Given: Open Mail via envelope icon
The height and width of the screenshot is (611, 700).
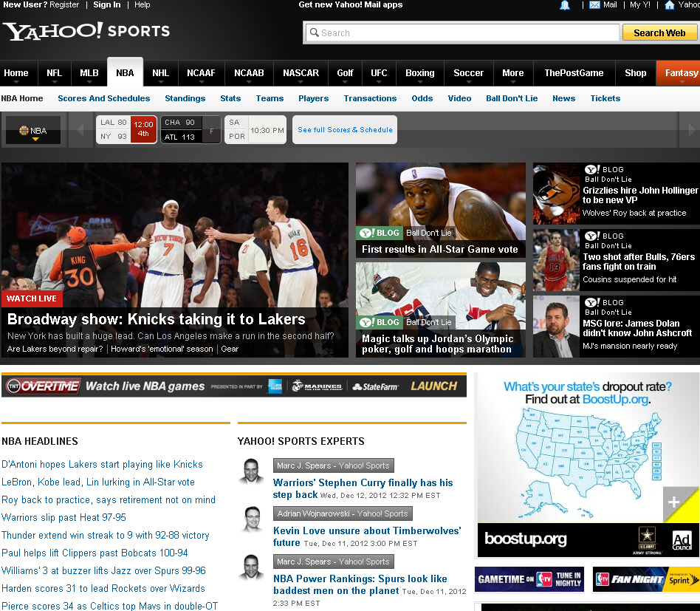Looking at the screenshot, I should tap(594, 5).
